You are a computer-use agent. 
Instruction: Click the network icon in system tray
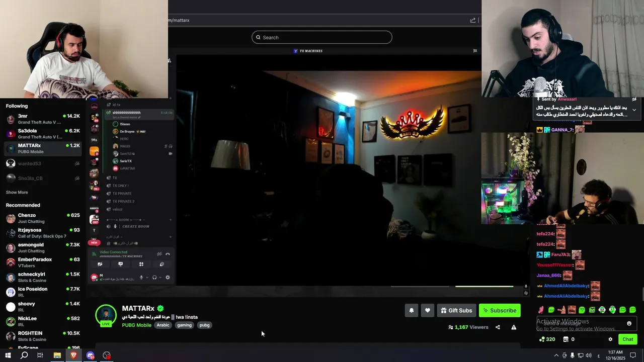pyautogui.click(x=580, y=355)
